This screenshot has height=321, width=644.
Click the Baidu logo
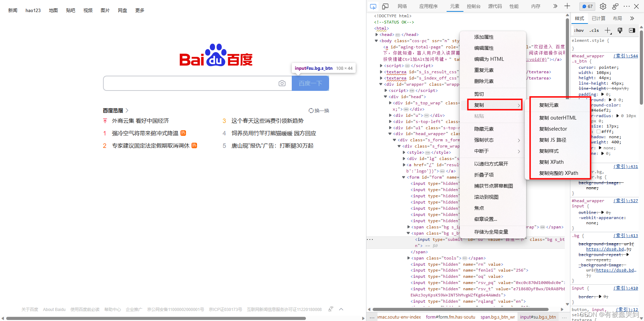pos(216,55)
